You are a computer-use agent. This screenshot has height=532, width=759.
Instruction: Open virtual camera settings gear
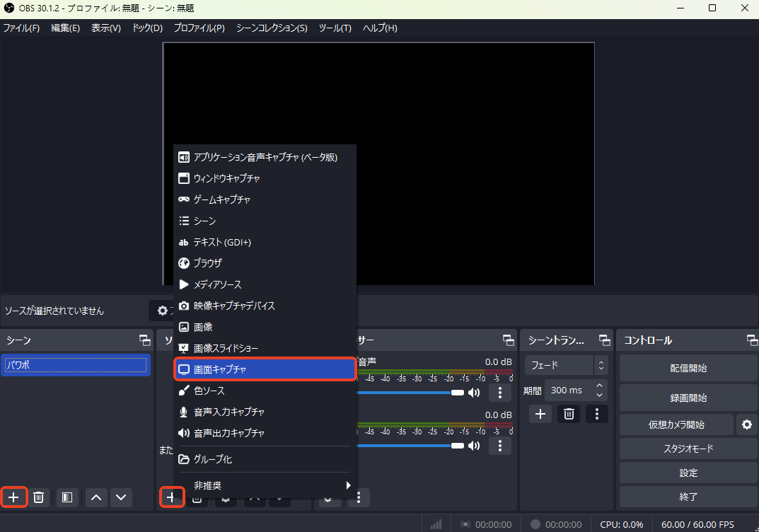pos(746,424)
